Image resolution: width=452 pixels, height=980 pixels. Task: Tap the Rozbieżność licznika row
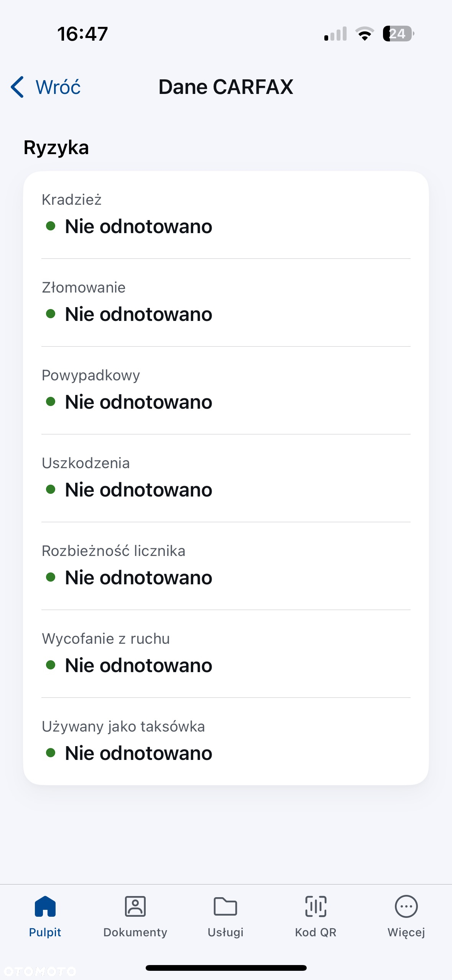point(226,566)
